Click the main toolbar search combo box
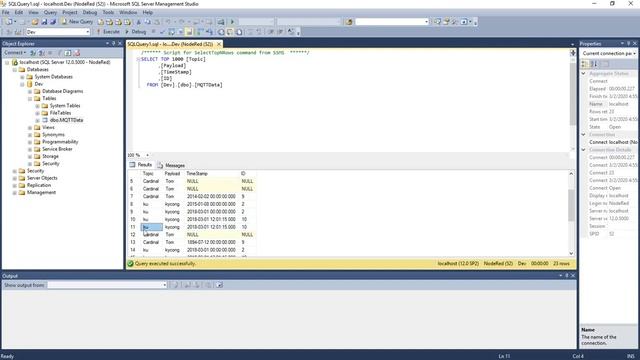640x360 pixels. (x=392, y=22)
